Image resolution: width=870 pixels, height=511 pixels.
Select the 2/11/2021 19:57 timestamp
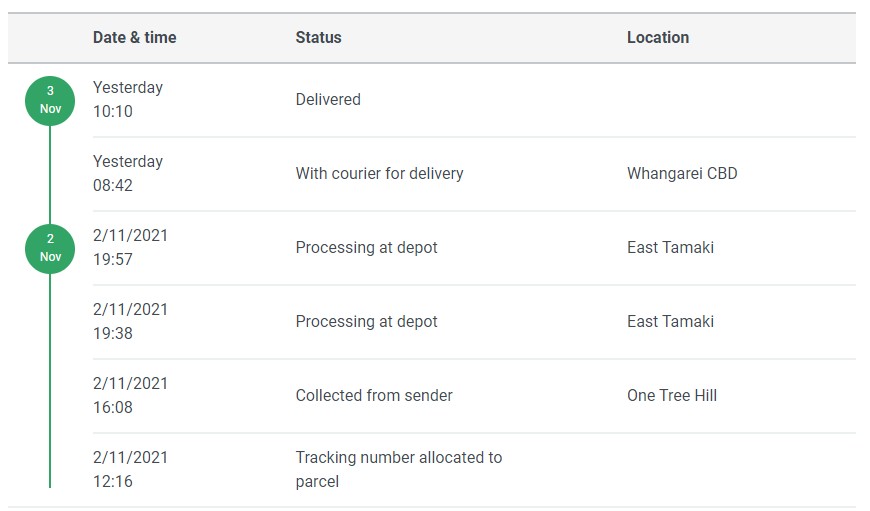point(130,248)
